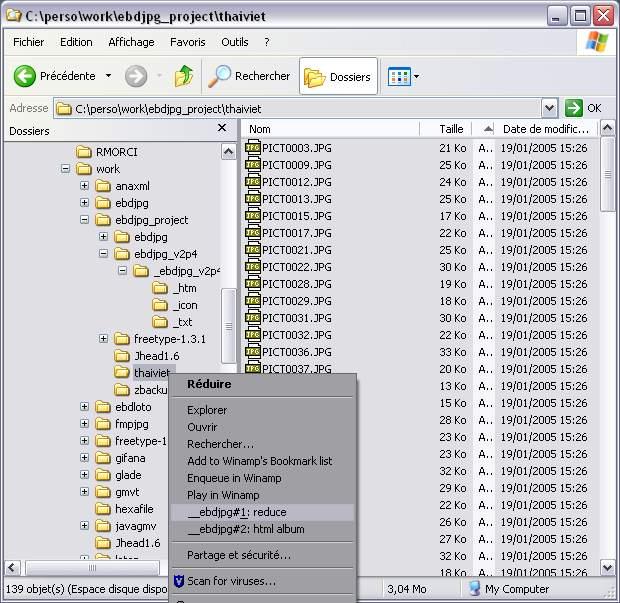Choose __ebdjpg#1: reduce context entry
Viewport: 620px width, 603px height.
[263, 512]
